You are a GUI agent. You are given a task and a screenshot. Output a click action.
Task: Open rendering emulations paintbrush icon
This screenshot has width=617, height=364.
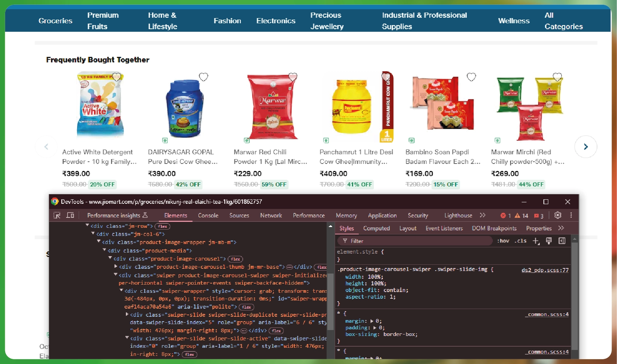549,241
